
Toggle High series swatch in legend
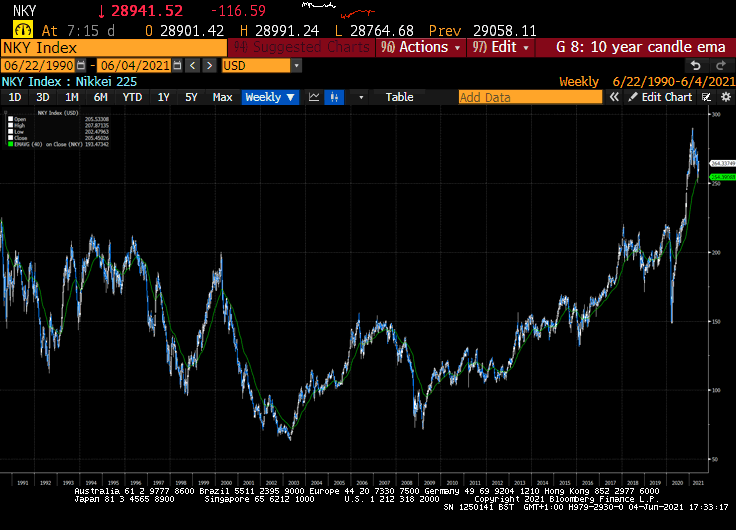[x=10, y=125]
